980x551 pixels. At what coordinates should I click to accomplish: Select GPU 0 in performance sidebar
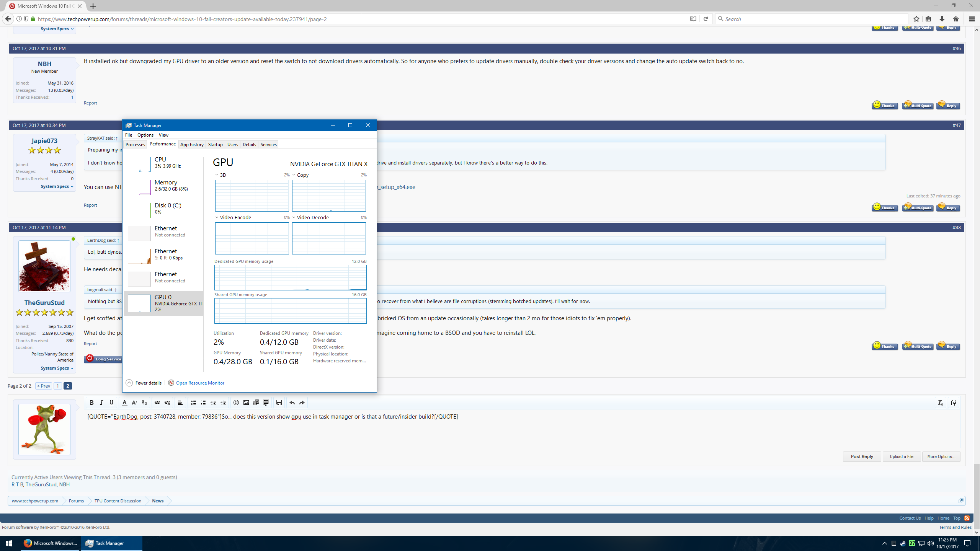[164, 303]
